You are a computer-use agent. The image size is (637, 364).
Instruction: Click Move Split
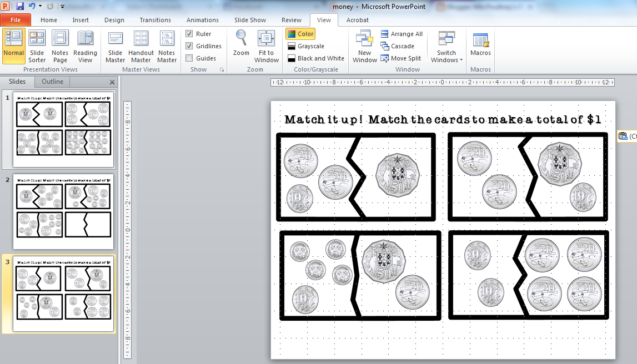[x=401, y=58]
